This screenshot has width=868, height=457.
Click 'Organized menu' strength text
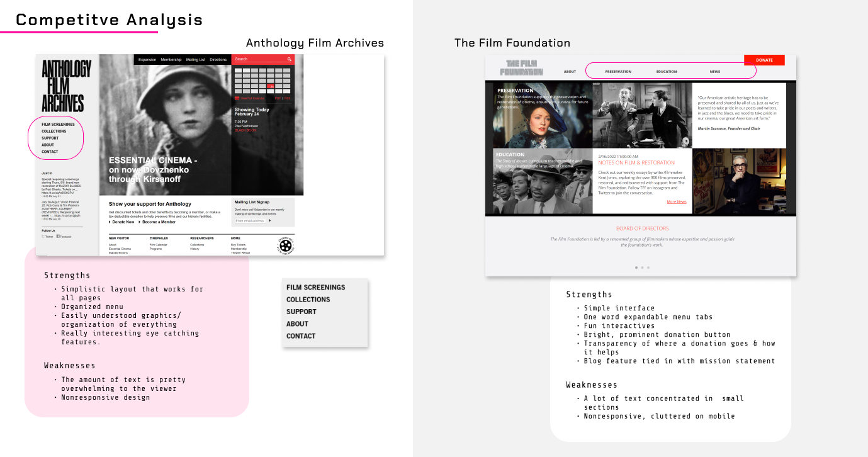point(92,307)
